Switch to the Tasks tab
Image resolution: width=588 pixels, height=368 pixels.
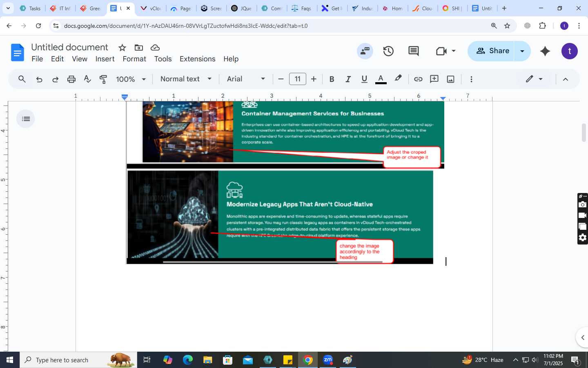30,8
